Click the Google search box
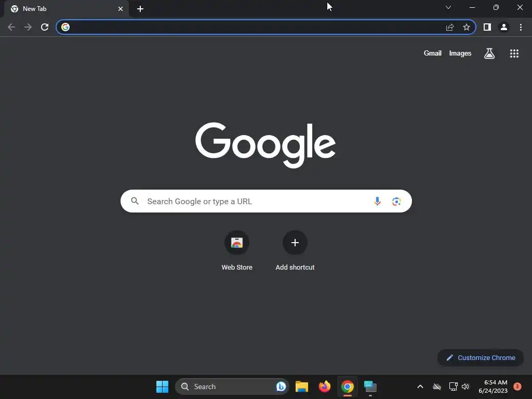This screenshot has width=532, height=399. pyautogui.click(x=266, y=201)
